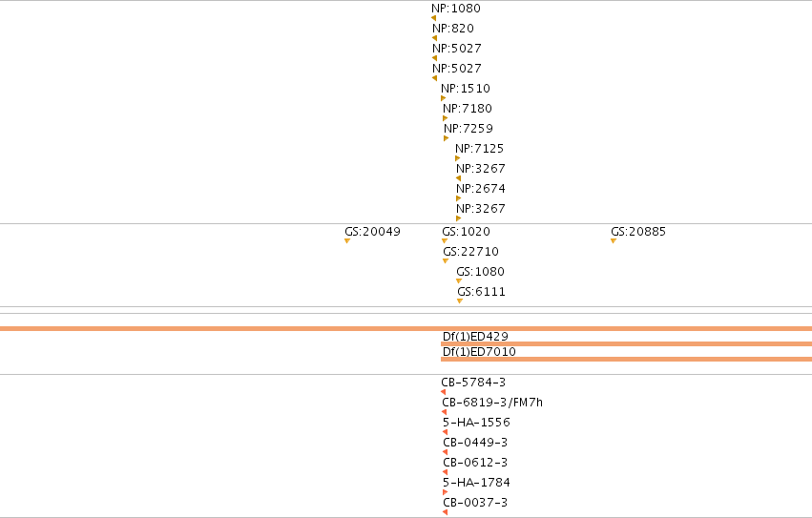Click the NP:3267 label directly above NP:2674

(x=481, y=169)
